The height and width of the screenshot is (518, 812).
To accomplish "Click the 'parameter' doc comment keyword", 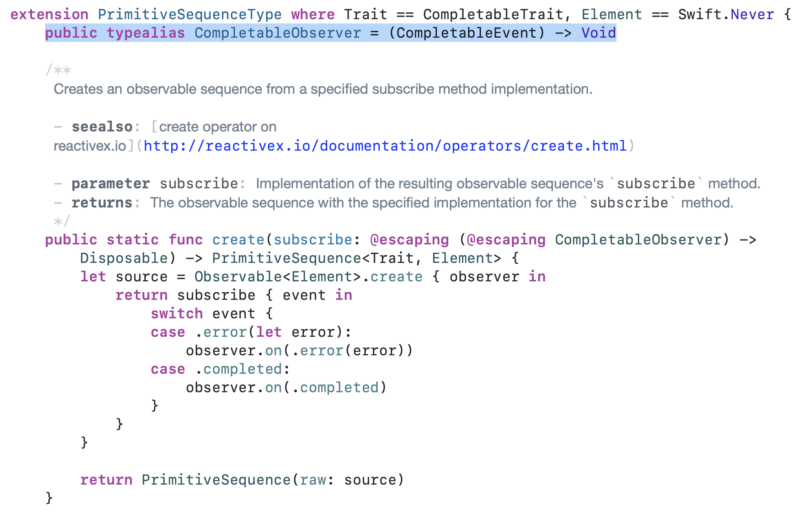I will 111,184.
